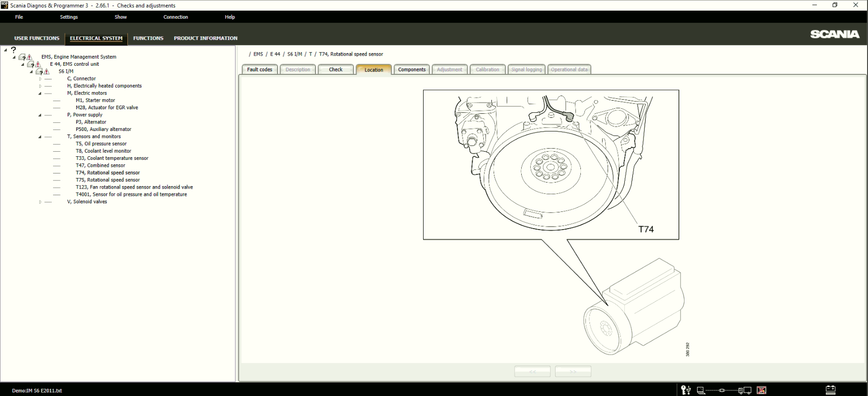
Task: Select T8, Coolant level monitor
Action: (x=103, y=151)
